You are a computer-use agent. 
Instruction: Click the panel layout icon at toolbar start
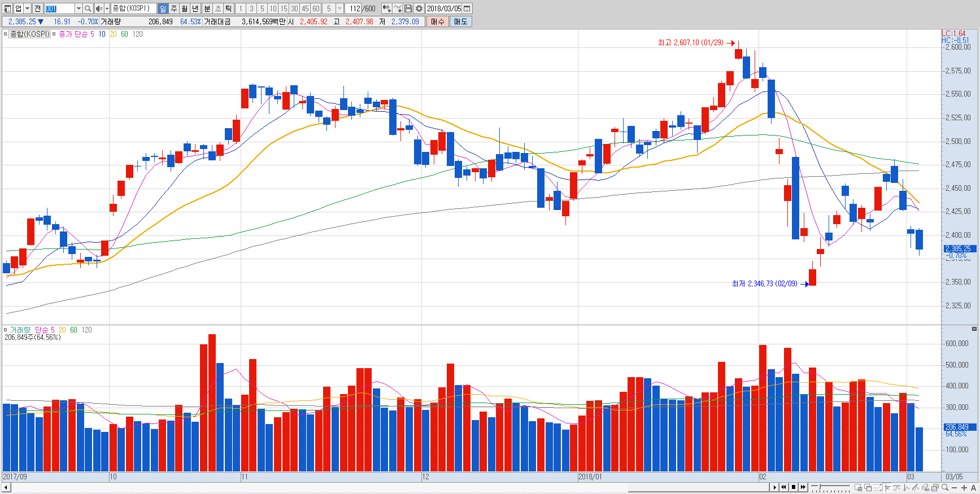click(x=7, y=8)
